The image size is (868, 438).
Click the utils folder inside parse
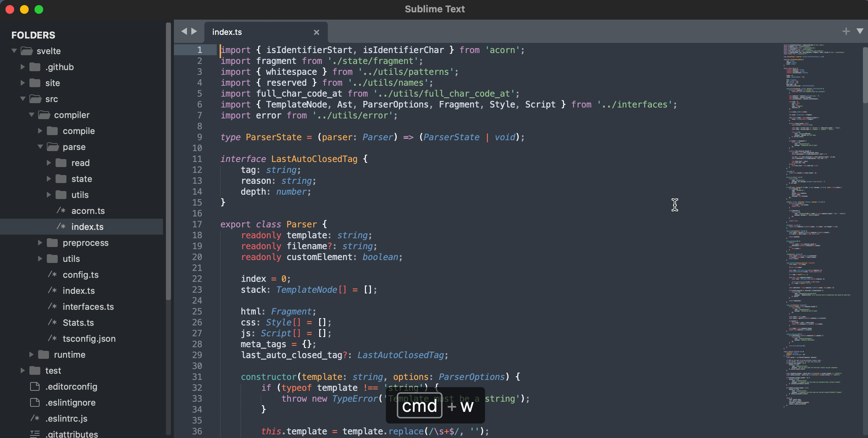coord(80,195)
